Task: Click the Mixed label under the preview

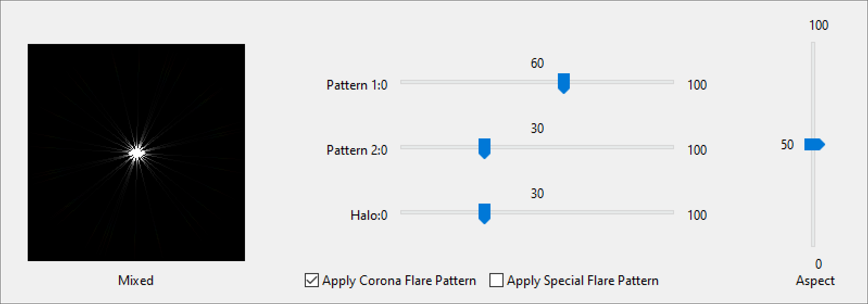Action: (x=136, y=281)
